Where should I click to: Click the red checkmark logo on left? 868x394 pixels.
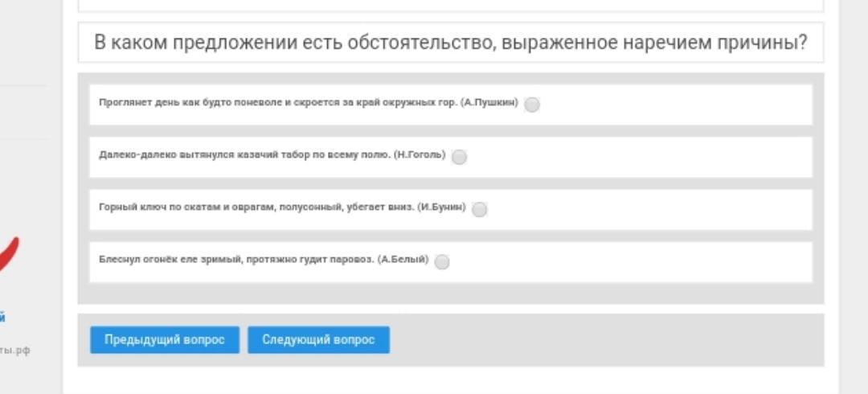[8, 254]
